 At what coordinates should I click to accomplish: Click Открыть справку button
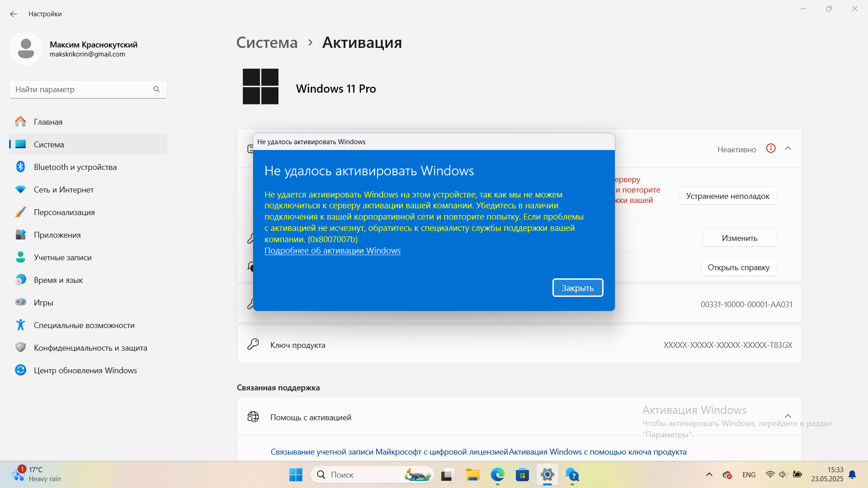point(739,267)
